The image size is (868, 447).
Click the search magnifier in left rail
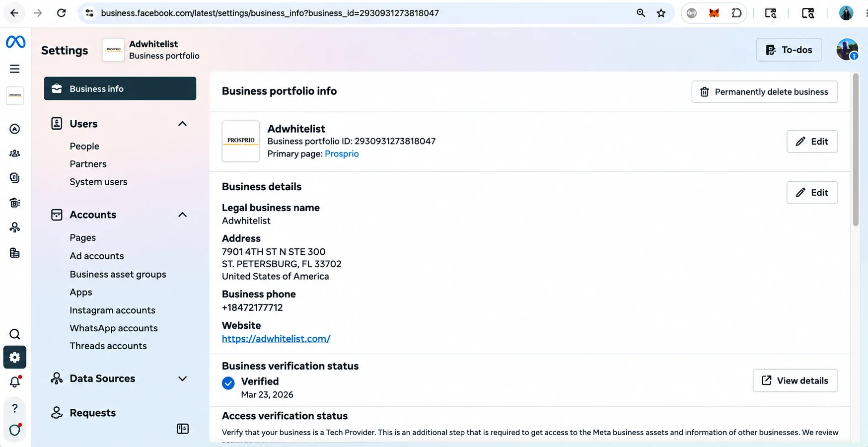(x=15, y=334)
